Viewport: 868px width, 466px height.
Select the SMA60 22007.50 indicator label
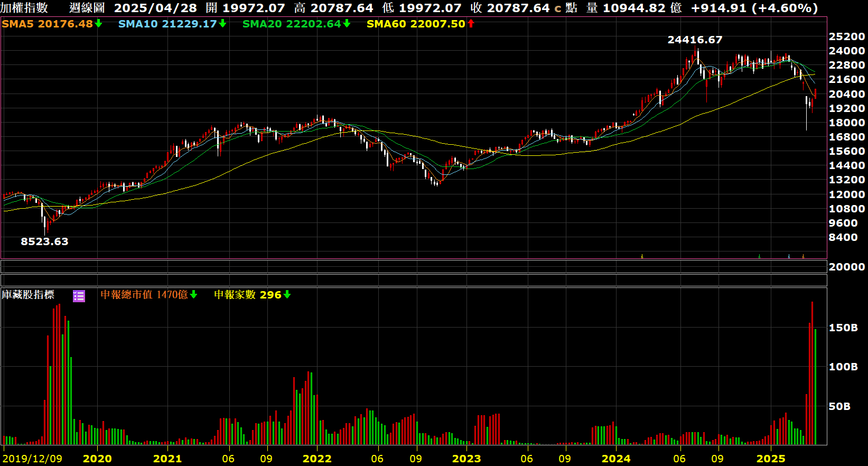416,24
